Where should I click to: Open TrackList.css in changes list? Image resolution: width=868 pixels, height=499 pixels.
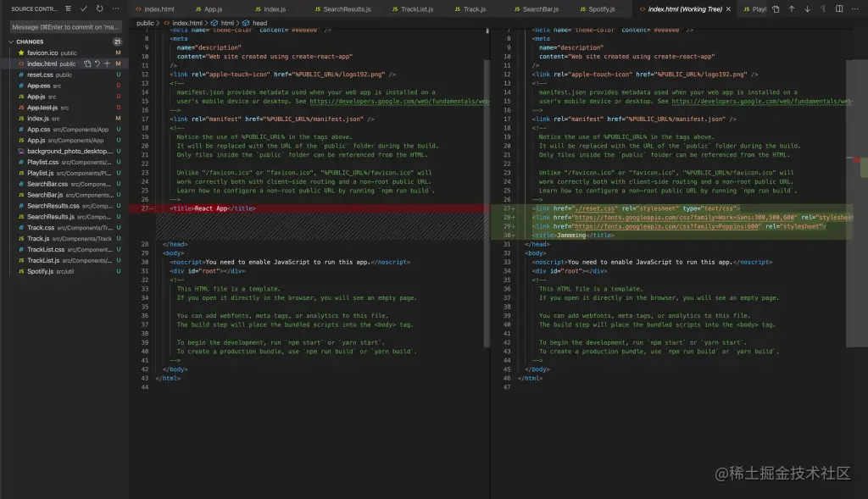66,249
